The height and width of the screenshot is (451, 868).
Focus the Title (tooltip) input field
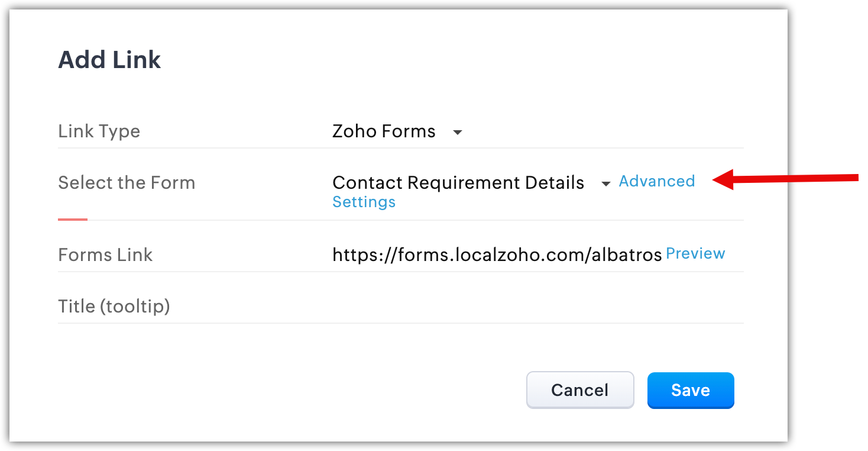click(532, 307)
